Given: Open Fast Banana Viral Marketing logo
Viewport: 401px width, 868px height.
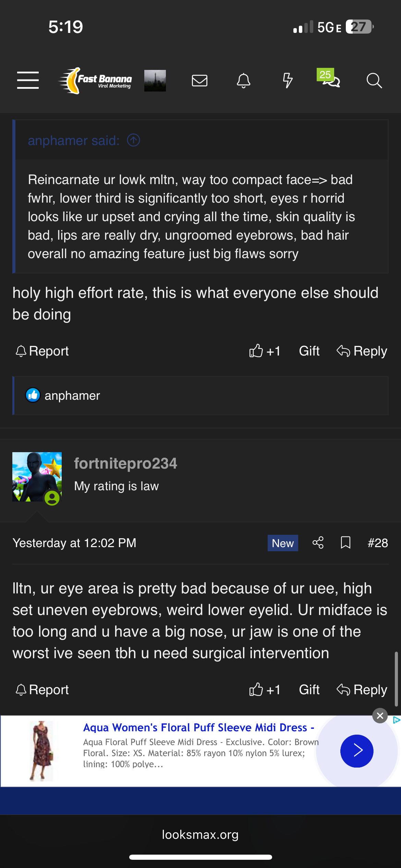Looking at the screenshot, I should (96, 81).
